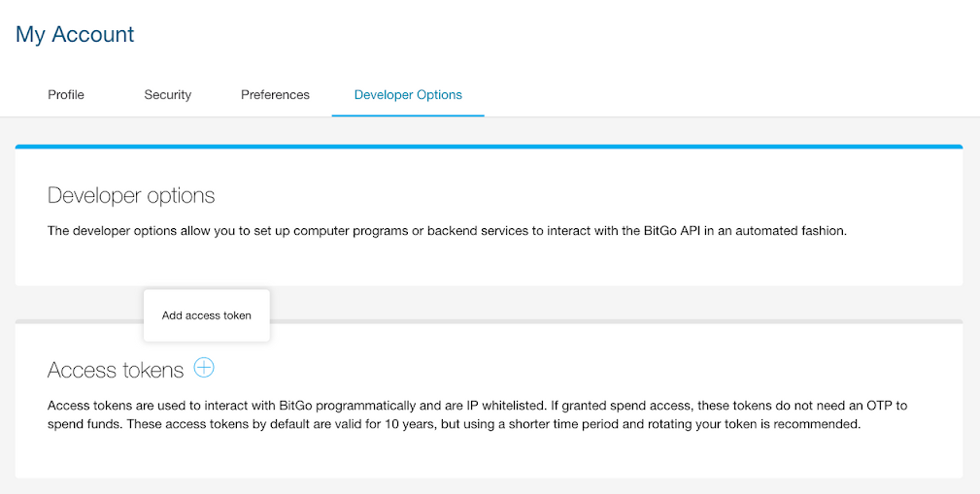This screenshot has height=494, width=980.
Task: Open the Security tab
Action: [x=168, y=95]
